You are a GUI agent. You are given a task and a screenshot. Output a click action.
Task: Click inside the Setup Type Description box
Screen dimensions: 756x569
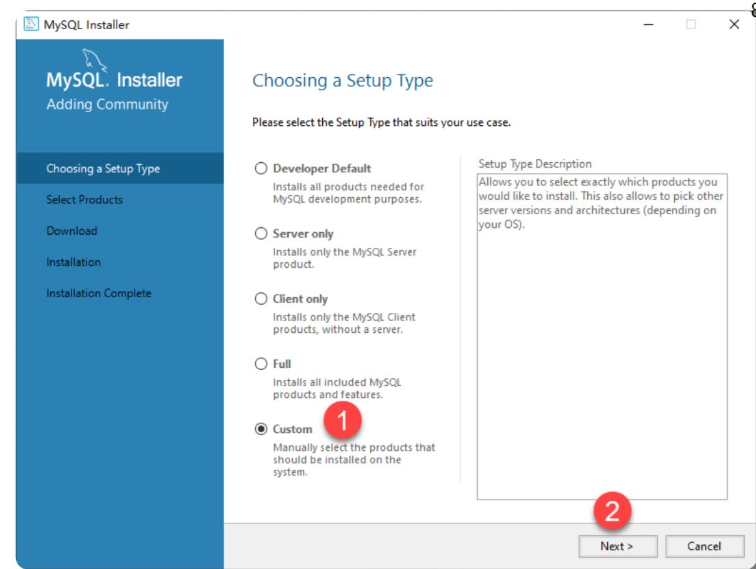pos(602,337)
